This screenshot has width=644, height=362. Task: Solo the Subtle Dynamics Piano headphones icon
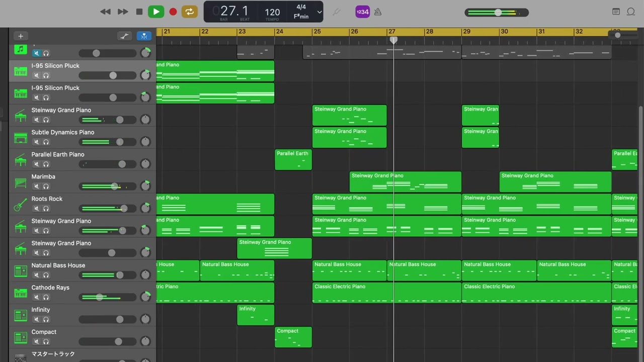coord(46,142)
